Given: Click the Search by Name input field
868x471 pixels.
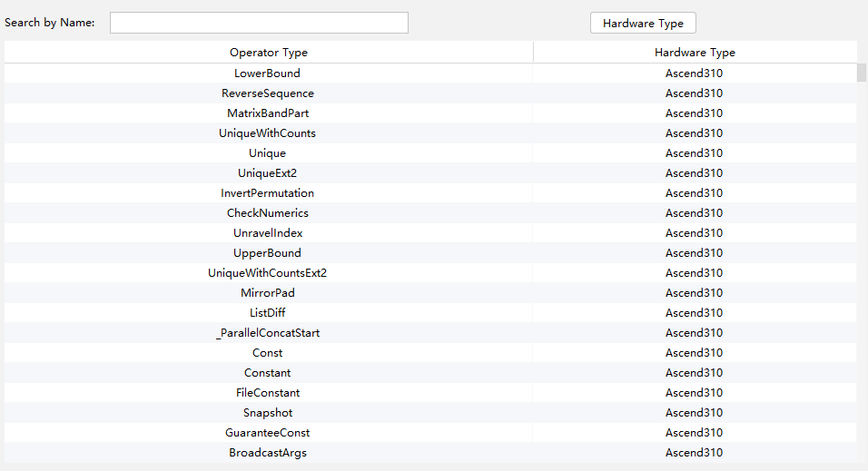Looking at the screenshot, I should [259, 23].
